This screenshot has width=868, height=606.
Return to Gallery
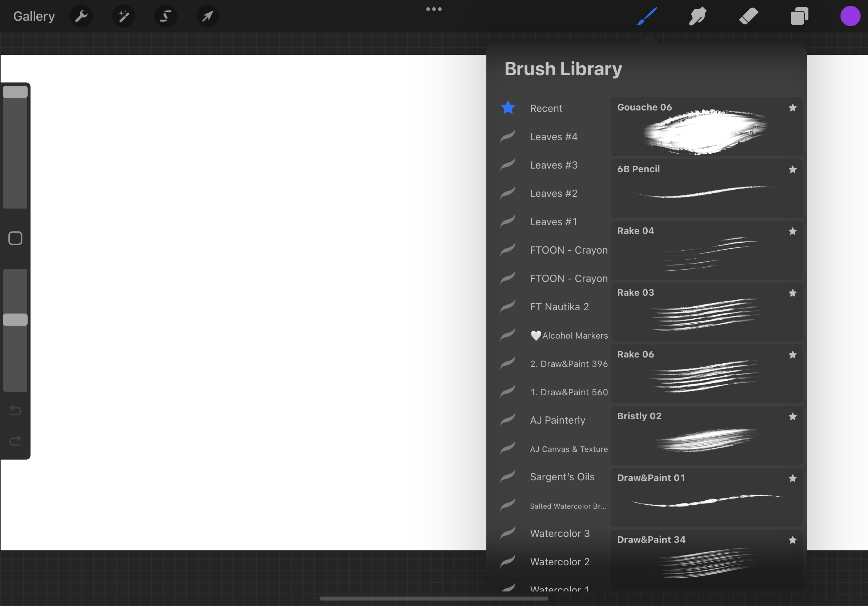(x=34, y=16)
